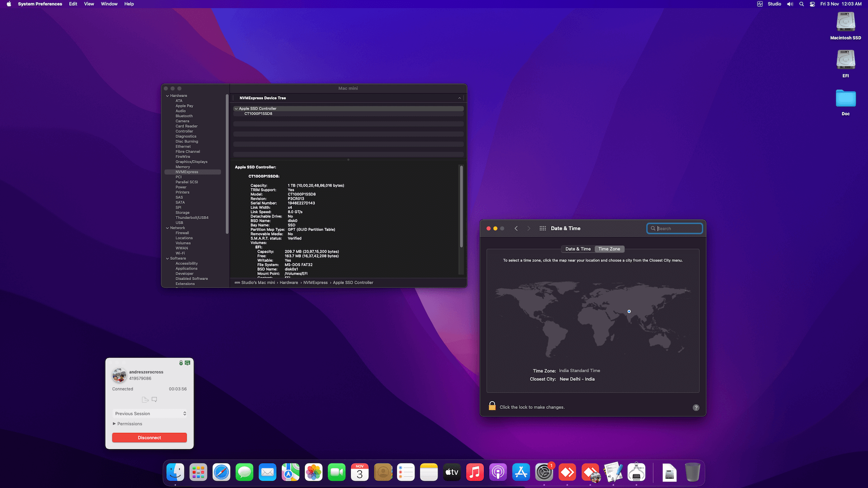Viewport: 868px width, 488px height.
Task: Switch to the Date & Time tab
Action: pyautogui.click(x=578, y=249)
